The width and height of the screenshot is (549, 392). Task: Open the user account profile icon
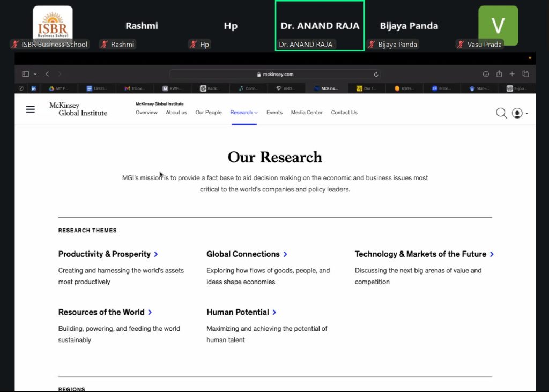pos(517,113)
